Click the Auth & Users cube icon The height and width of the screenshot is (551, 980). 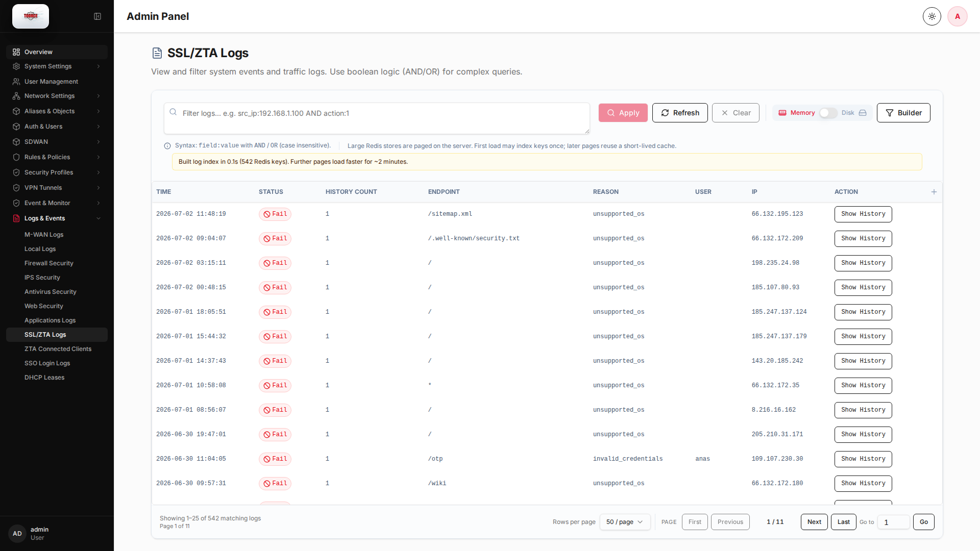tap(16, 127)
